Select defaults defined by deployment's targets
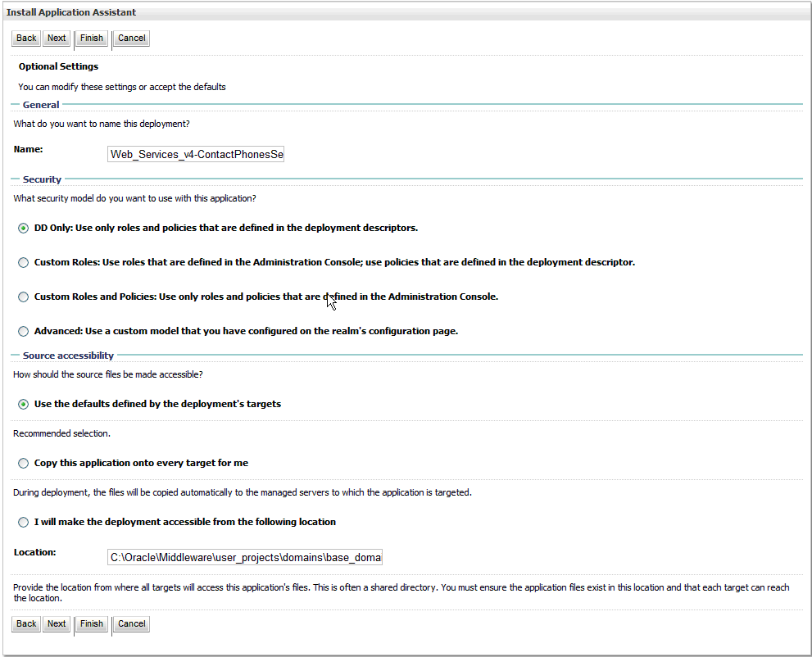The height and width of the screenshot is (657, 812). pyautogui.click(x=23, y=404)
